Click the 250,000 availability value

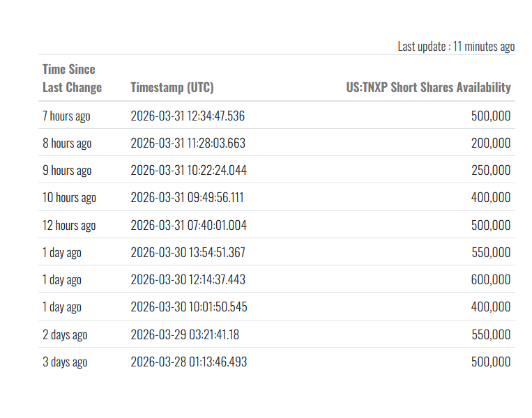click(x=491, y=170)
